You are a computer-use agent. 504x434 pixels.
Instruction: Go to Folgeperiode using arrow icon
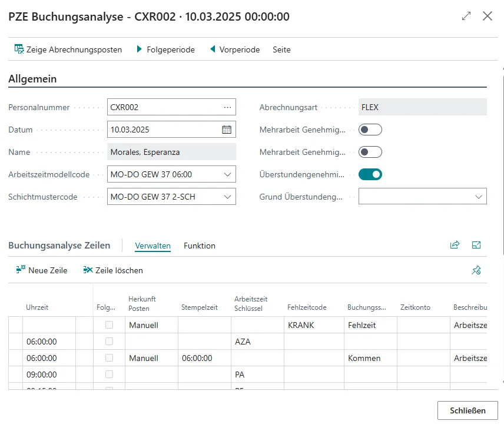pyautogui.click(x=140, y=49)
